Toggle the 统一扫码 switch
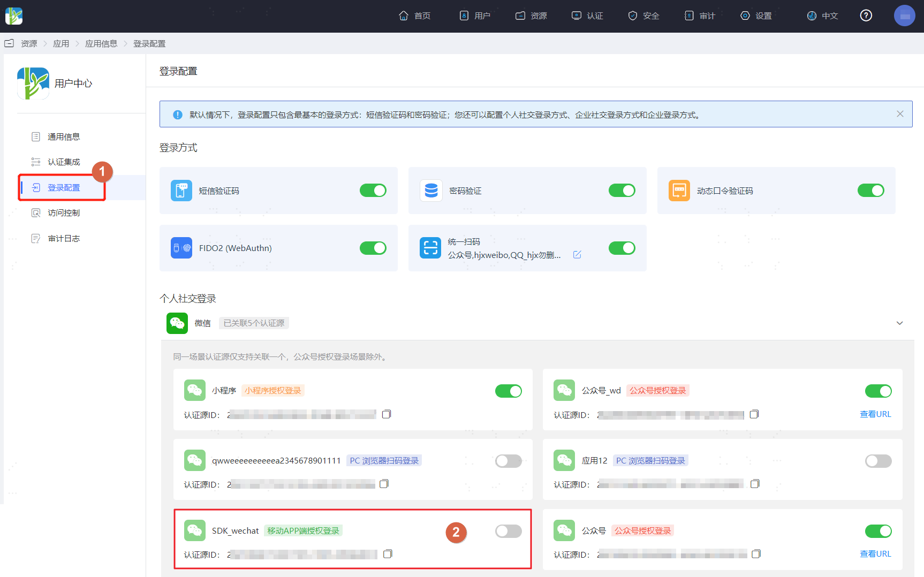 (x=622, y=248)
